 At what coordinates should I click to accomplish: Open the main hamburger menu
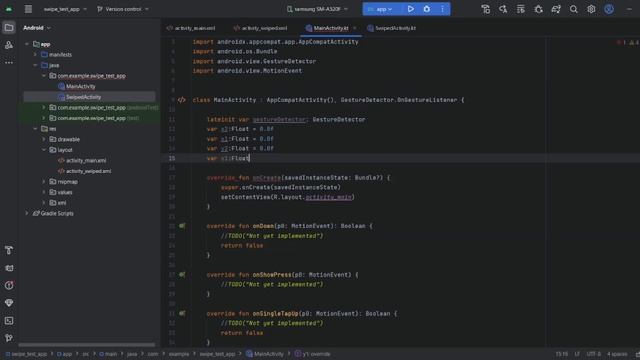(28, 9)
